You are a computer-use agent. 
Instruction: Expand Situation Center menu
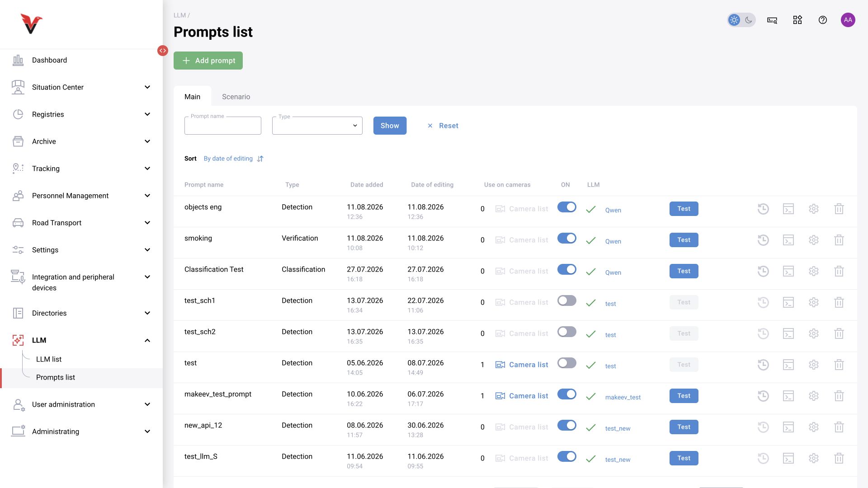[x=81, y=87]
